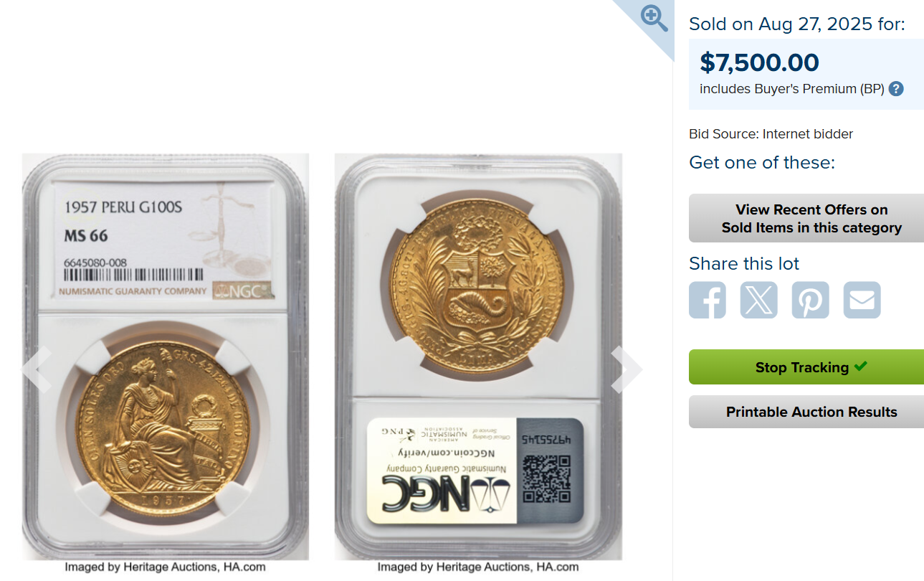Show next image with right arrow
924x581 pixels.
(x=627, y=369)
